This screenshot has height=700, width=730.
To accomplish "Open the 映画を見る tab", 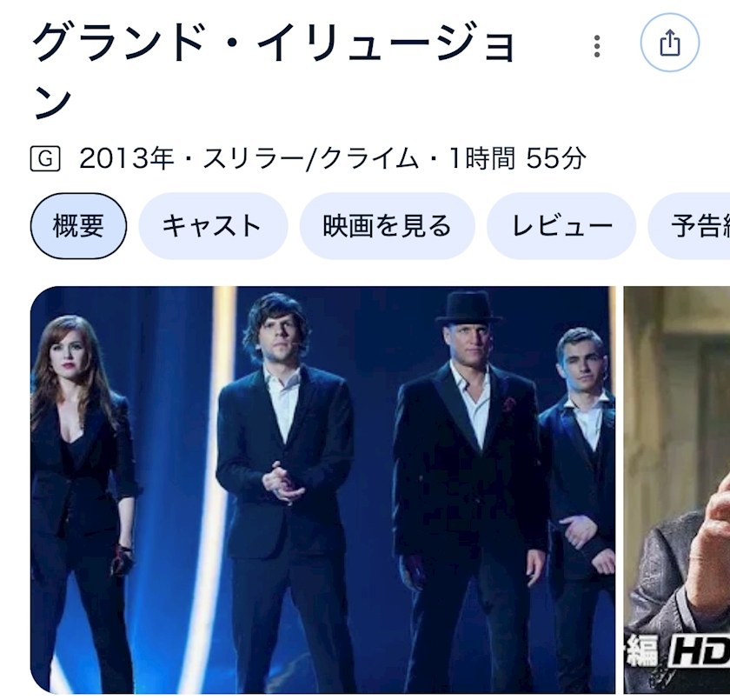I will [x=387, y=226].
